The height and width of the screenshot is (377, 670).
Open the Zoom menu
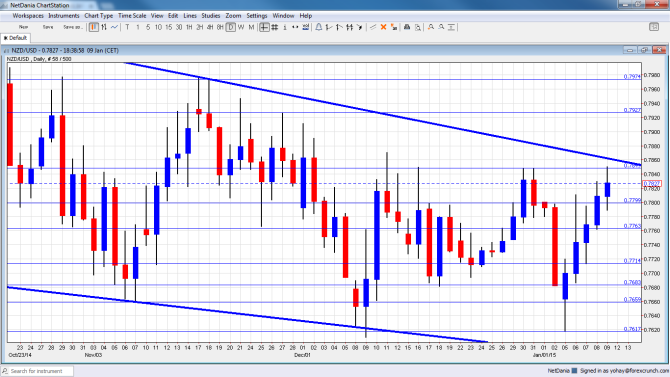pyautogui.click(x=233, y=15)
